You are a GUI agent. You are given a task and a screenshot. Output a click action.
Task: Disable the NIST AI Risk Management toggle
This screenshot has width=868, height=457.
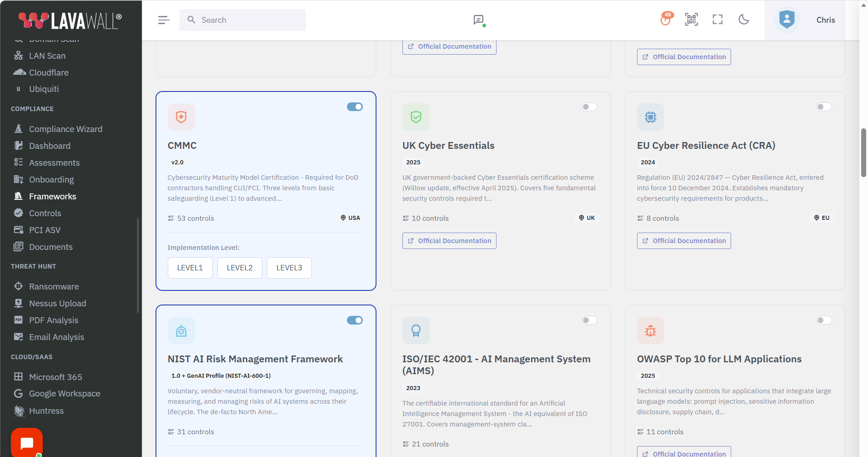355,320
